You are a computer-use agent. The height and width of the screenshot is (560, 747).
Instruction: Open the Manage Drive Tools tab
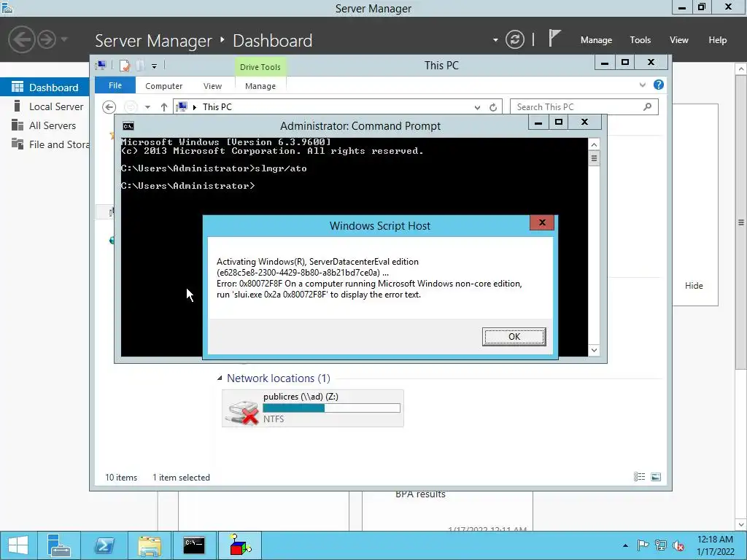click(260, 86)
